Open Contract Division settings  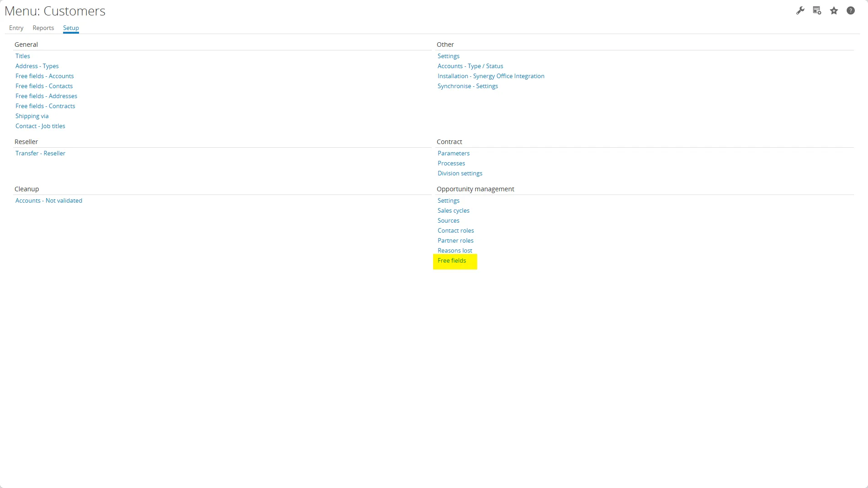[x=460, y=173]
